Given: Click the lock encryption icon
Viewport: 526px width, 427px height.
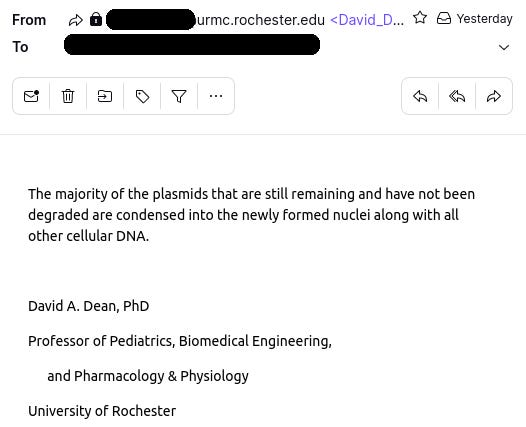Looking at the screenshot, I should (x=96, y=19).
